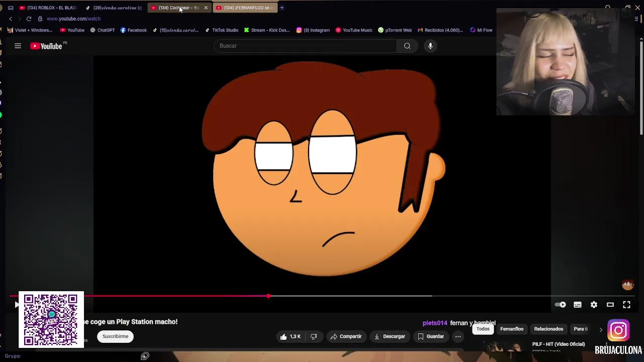This screenshot has height=362, width=644.
Task: Open the YouTube Music bookmark
Action: [x=354, y=30]
